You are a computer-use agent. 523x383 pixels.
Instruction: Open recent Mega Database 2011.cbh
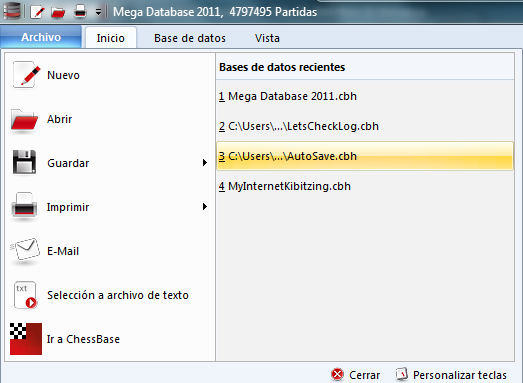point(365,96)
